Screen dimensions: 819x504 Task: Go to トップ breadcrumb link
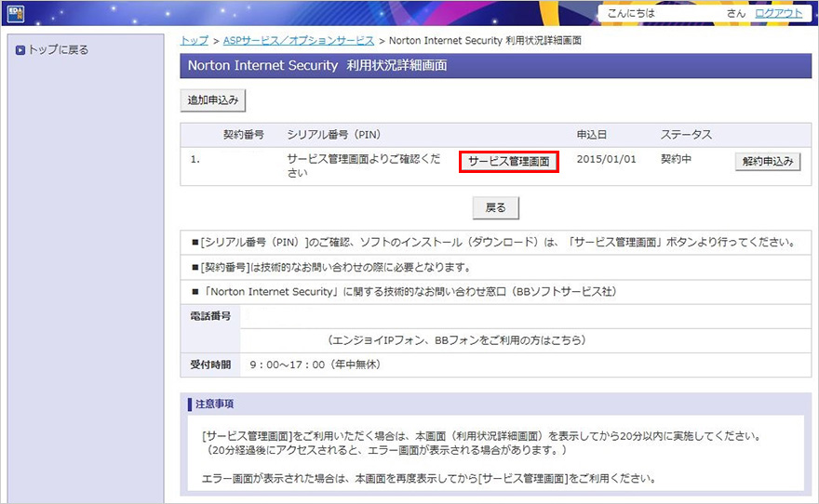[195, 41]
